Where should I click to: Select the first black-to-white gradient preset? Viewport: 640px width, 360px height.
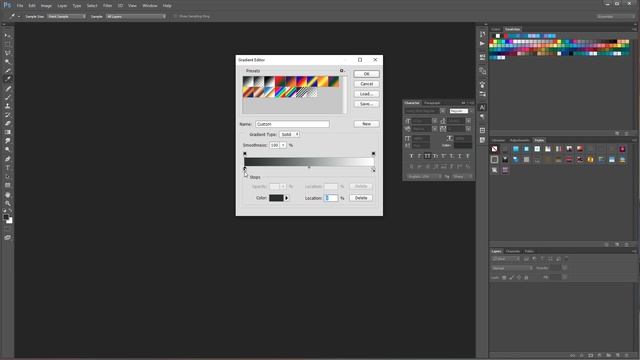(248, 82)
